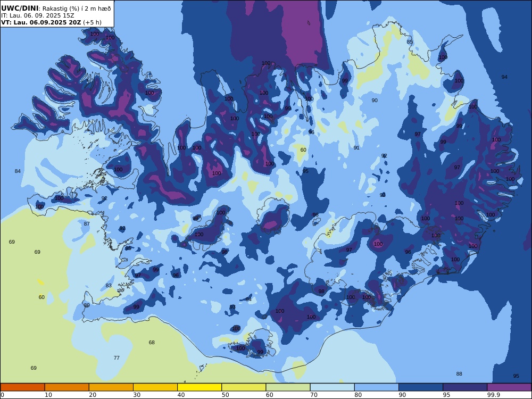Click the 80–90% light blue legend swatch
Viewport: 532px width, 399px height.
click(x=377, y=387)
